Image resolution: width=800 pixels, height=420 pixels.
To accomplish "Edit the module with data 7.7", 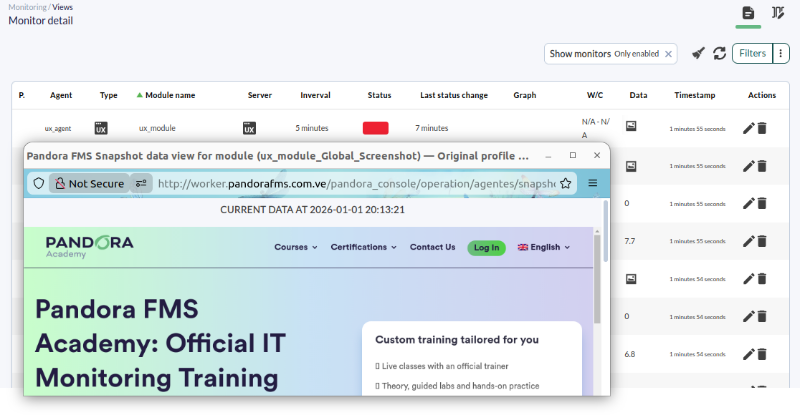I will pos(748,241).
